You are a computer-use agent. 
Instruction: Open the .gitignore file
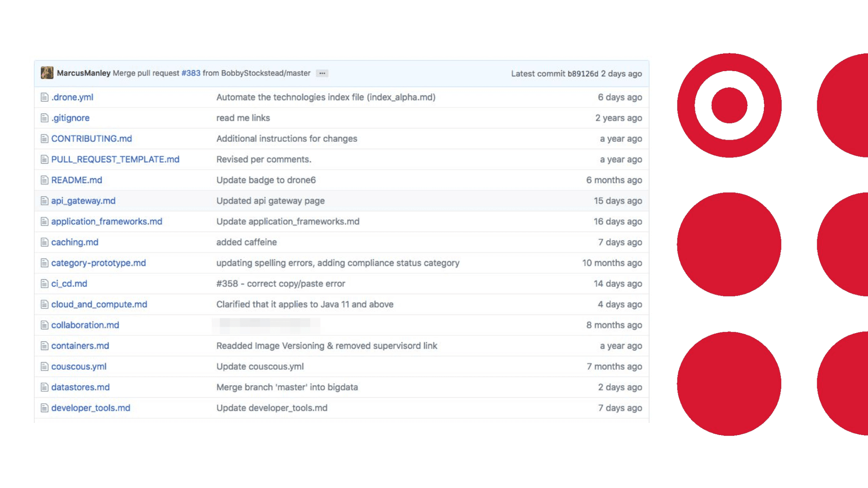tap(70, 118)
